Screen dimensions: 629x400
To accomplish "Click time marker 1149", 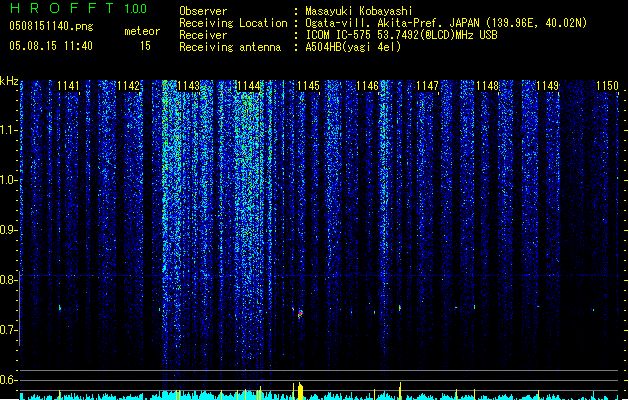I will (x=548, y=86).
